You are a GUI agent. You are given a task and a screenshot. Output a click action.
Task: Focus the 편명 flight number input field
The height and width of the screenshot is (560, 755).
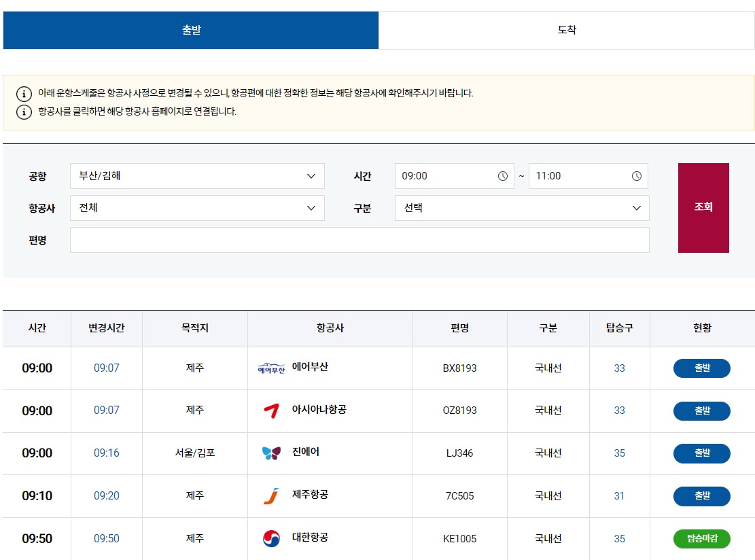point(359,240)
